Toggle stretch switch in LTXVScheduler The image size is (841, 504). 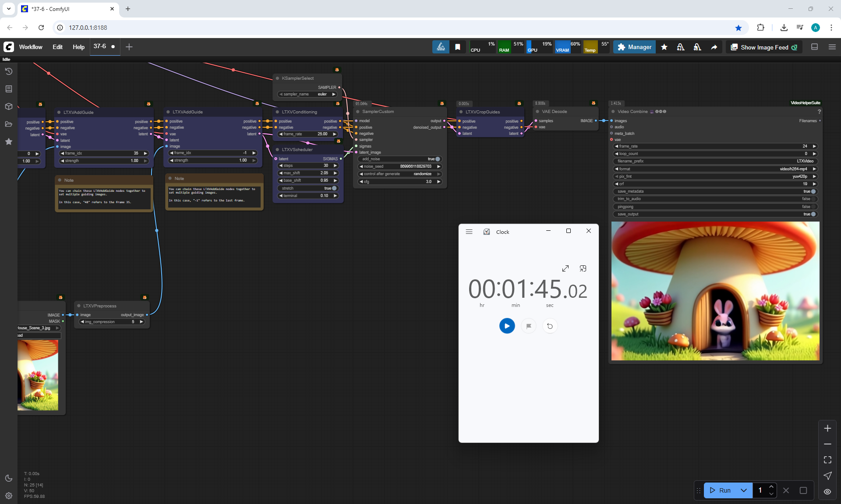tap(334, 188)
